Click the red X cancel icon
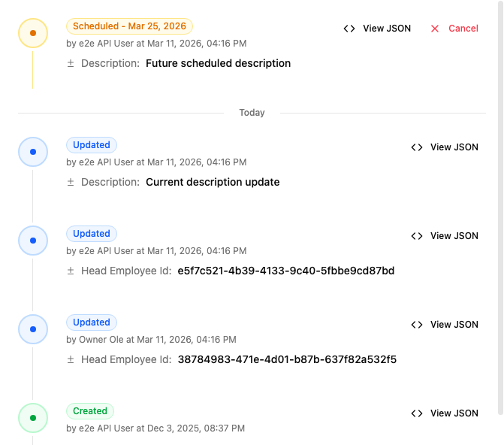 tap(435, 29)
